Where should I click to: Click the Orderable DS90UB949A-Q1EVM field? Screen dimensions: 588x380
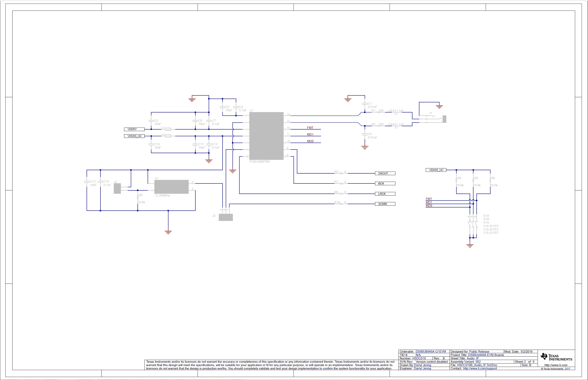point(423,351)
